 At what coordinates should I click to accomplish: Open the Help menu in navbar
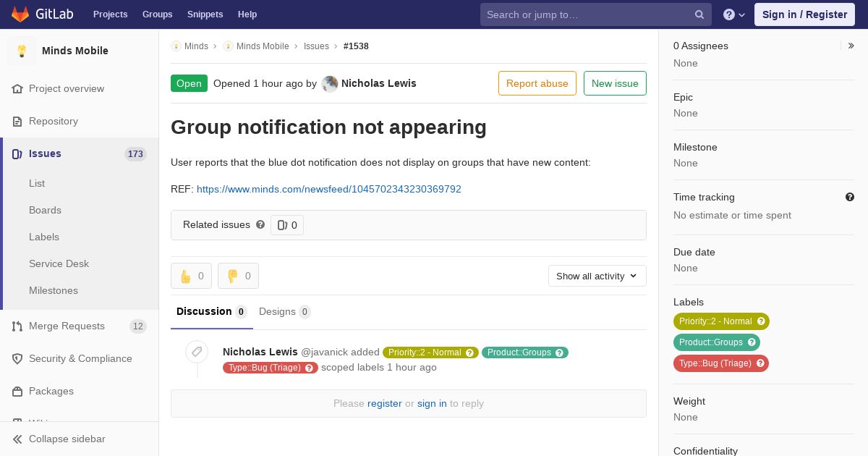(x=247, y=14)
